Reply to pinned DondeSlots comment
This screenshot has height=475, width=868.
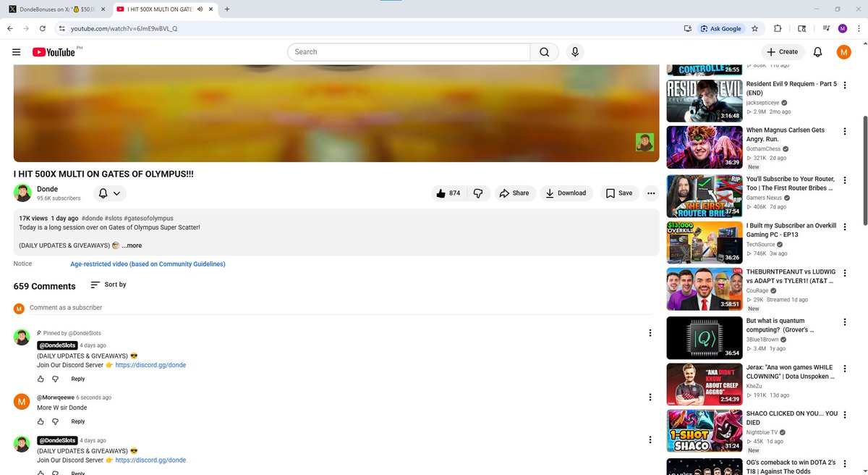[x=78, y=379]
